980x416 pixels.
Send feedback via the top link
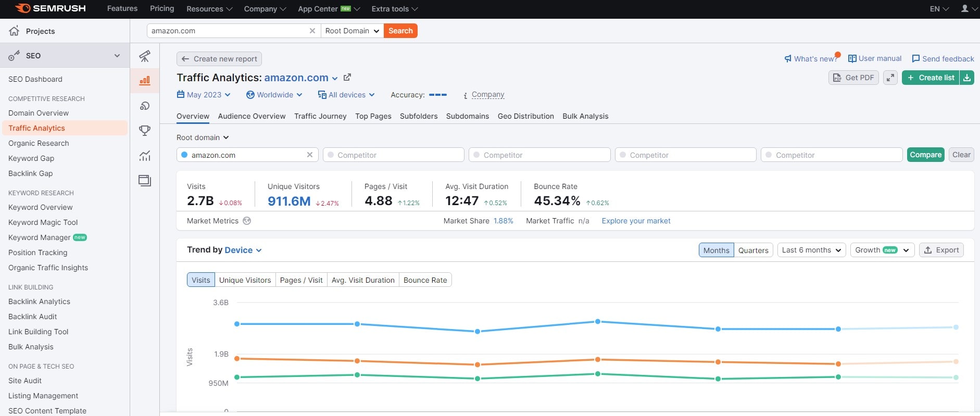(x=943, y=59)
